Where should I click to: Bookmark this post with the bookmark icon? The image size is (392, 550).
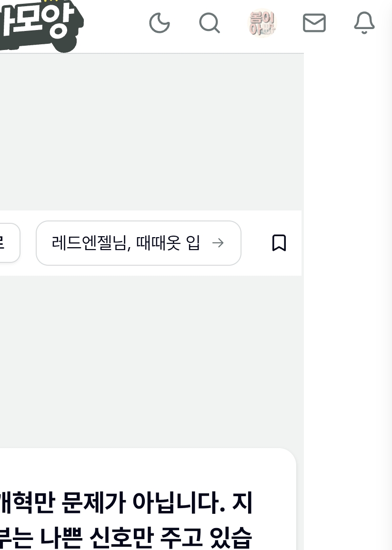[x=279, y=243]
